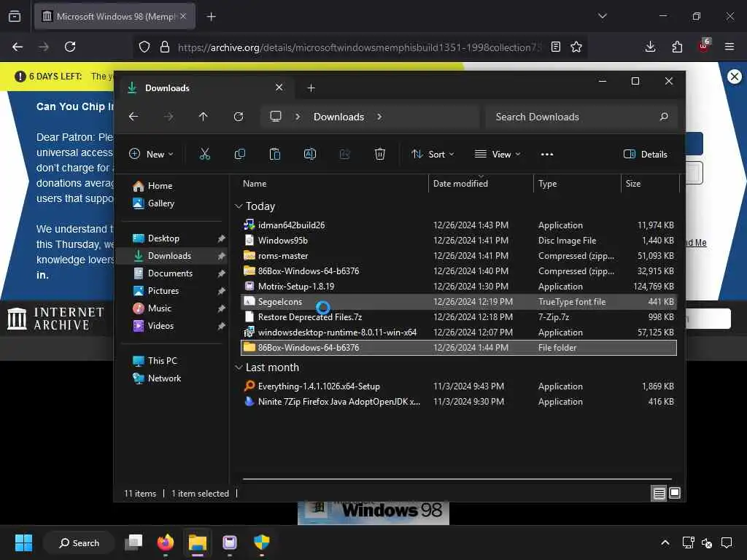This screenshot has height=560, width=747.
Task: Open the New item dropdown
Action: coord(152,154)
